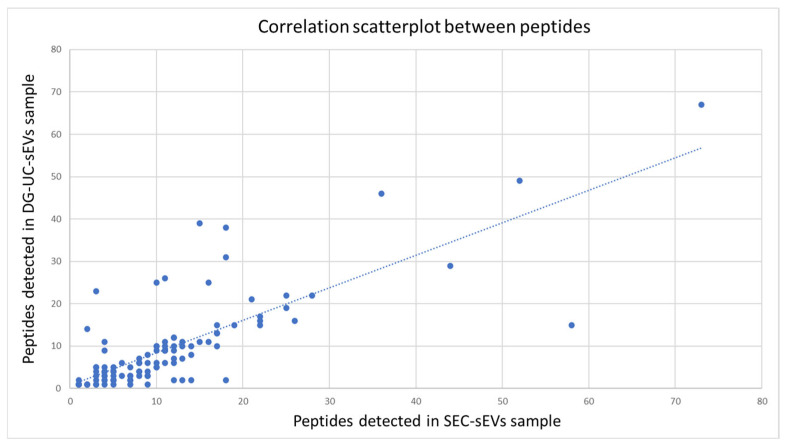Select the y-axis title about DG-UC-sEVs sample
Viewport: 787px width, 446px height.
(x=29, y=219)
